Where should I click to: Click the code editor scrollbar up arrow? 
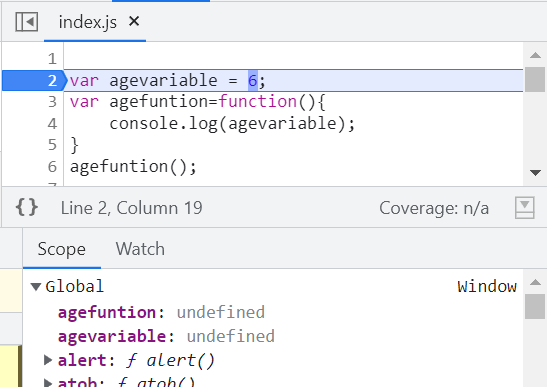[535, 55]
